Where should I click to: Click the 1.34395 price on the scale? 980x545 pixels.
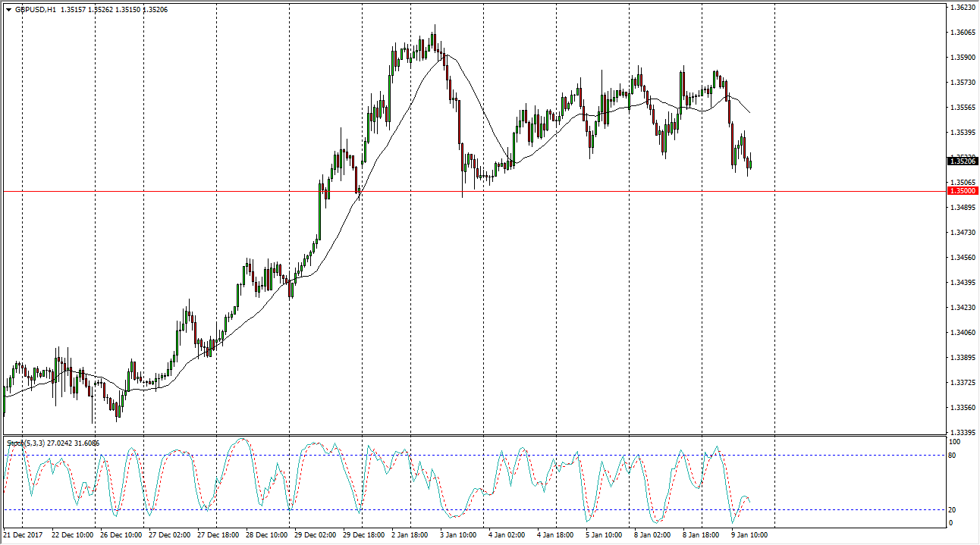pyautogui.click(x=962, y=282)
